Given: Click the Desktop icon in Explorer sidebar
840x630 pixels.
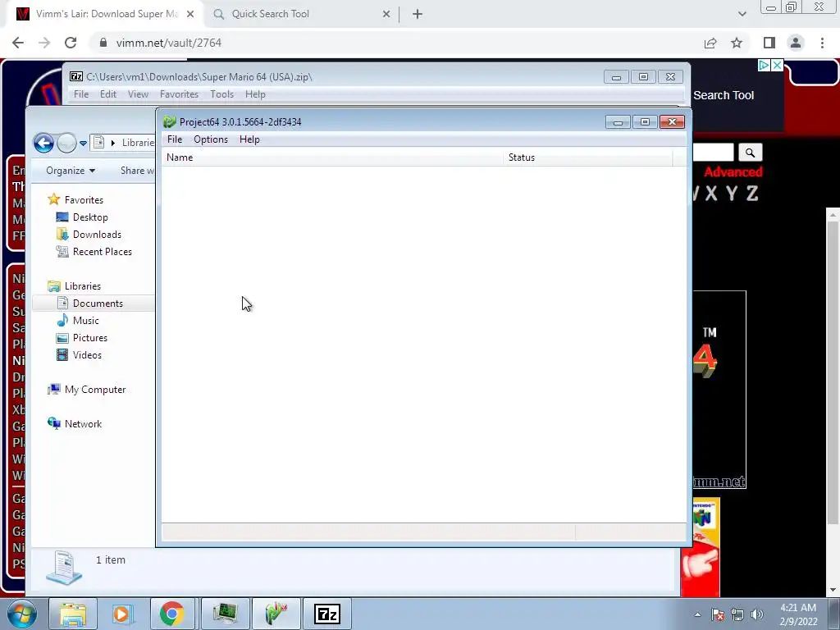Looking at the screenshot, I should [62, 217].
